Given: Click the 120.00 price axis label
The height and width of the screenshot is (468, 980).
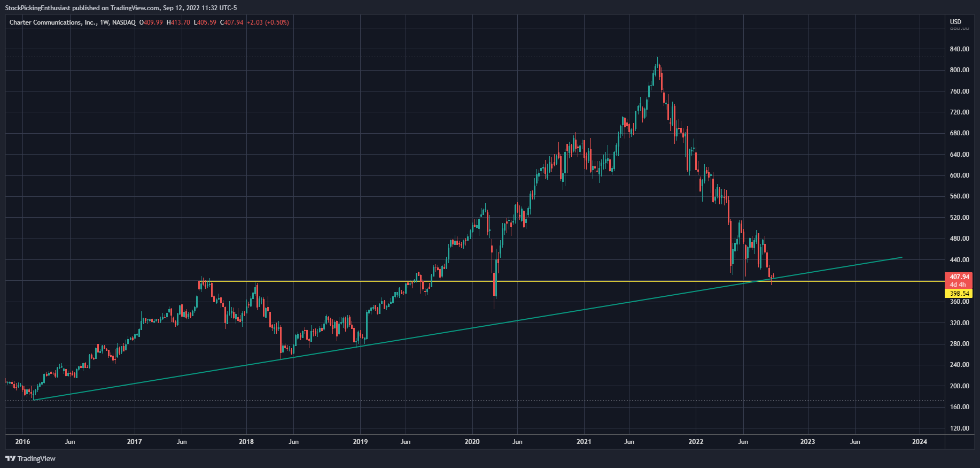Looking at the screenshot, I should tap(959, 428).
